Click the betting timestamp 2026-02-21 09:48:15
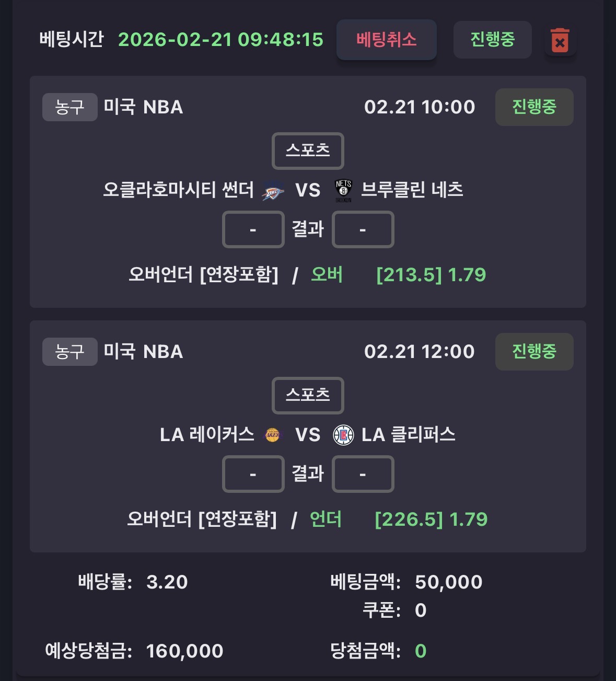This screenshot has width=616, height=681. click(x=220, y=40)
